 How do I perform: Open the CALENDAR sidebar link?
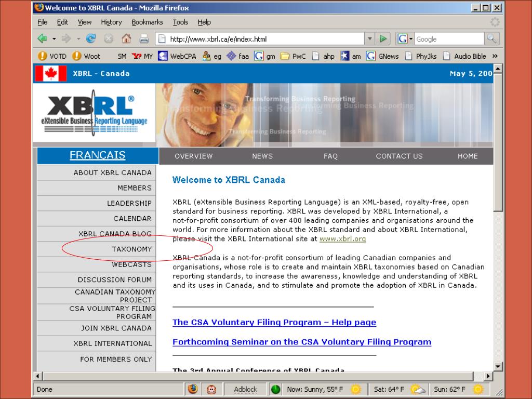96,218
